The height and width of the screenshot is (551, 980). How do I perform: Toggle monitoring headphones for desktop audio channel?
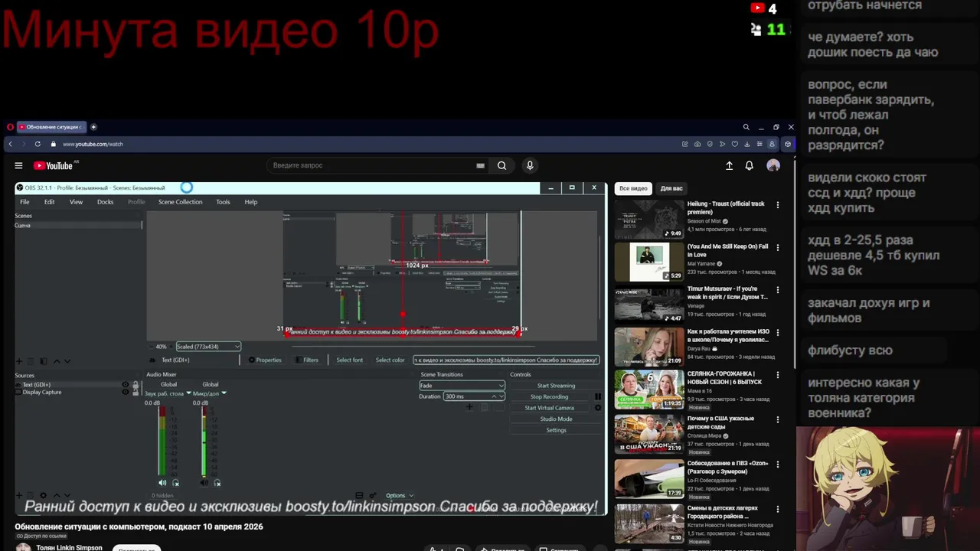click(175, 483)
